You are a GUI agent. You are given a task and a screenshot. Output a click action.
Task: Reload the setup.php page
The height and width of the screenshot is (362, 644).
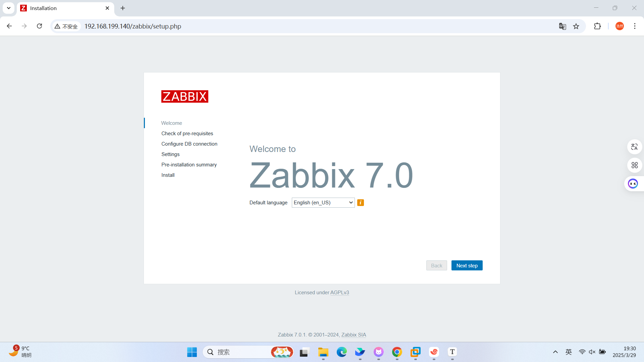coord(39,26)
